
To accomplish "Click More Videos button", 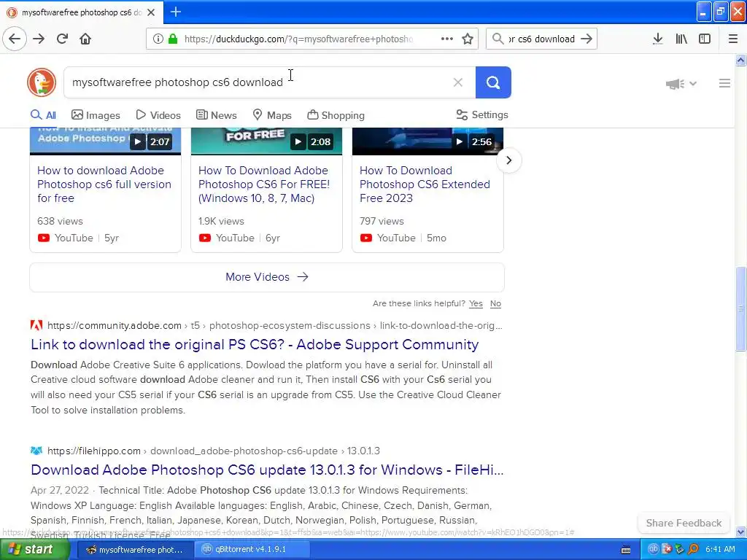I will (267, 277).
